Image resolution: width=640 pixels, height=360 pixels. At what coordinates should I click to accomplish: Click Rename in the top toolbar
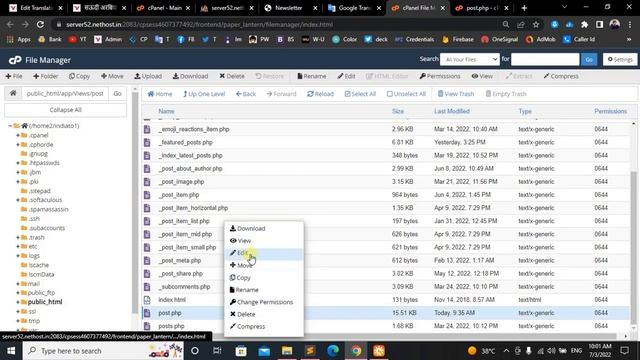(x=312, y=76)
